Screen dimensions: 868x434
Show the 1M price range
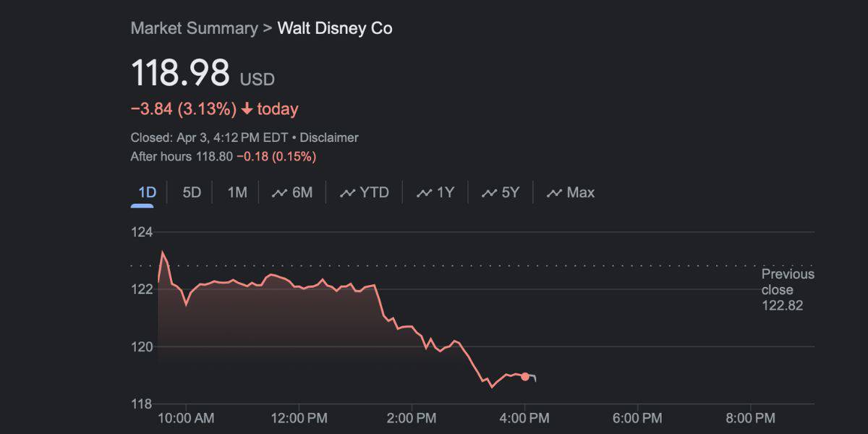237,192
